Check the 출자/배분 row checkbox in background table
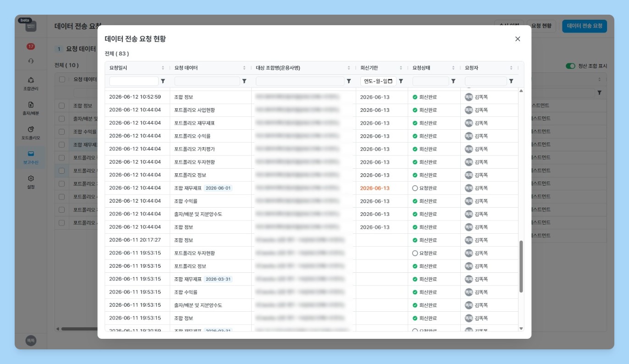This screenshot has height=364, width=629. click(62, 119)
